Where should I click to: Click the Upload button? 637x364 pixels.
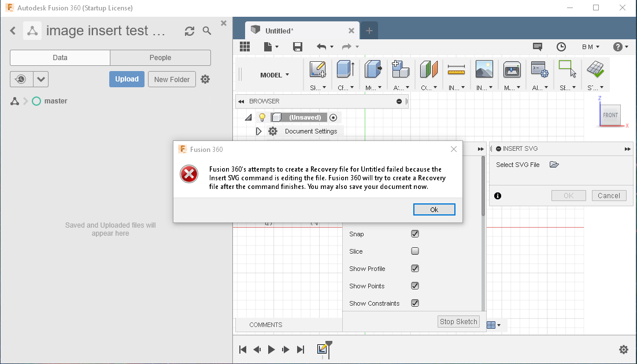coord(127,79)
